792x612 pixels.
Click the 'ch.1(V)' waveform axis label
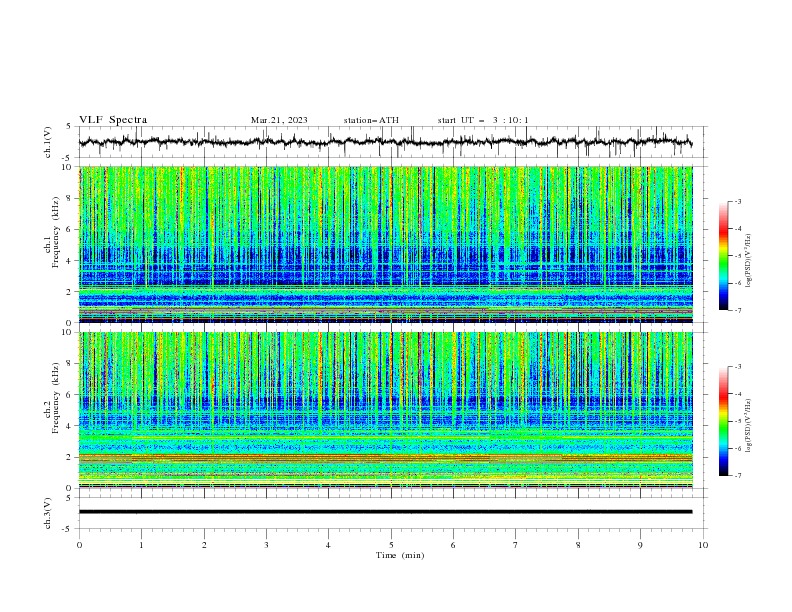[x=48, y=142]
